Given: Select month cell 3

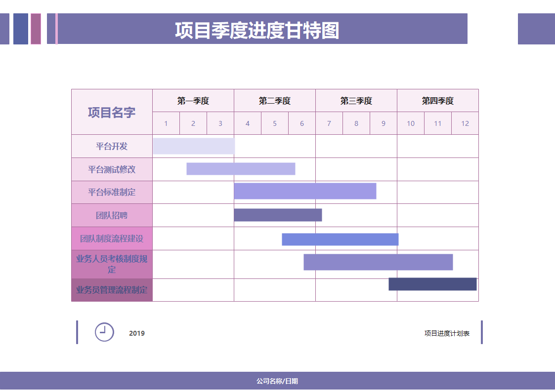Looking at the screenshot, I should 220,123.
